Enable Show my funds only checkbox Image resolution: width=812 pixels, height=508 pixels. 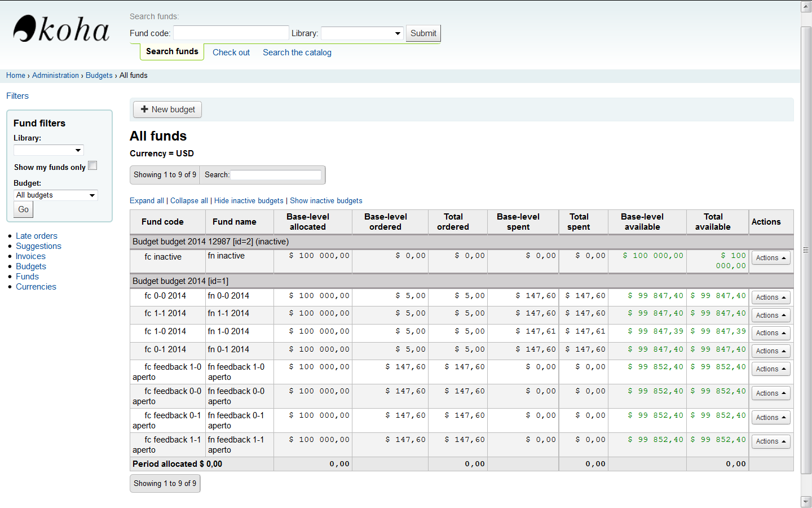(x=92, y=166)
